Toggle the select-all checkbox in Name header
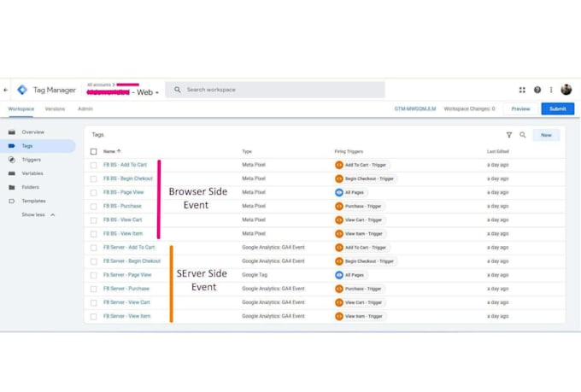Screen dimensions: 581x392 [x=93, y=151]
